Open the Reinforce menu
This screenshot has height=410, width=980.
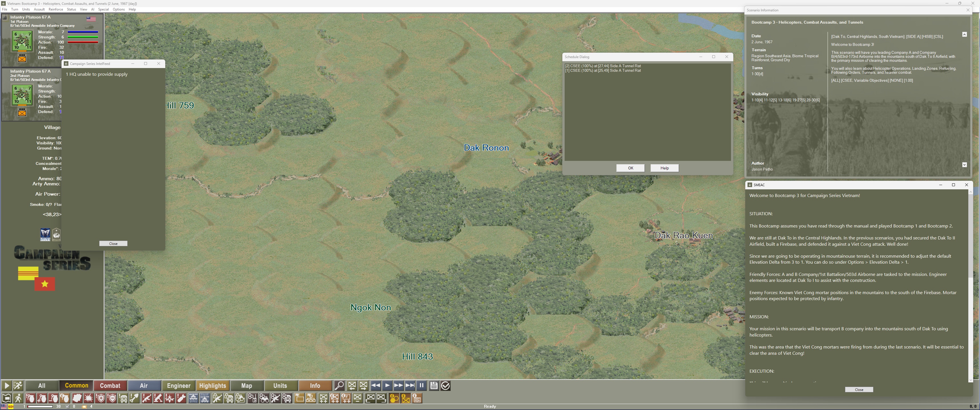56,9
